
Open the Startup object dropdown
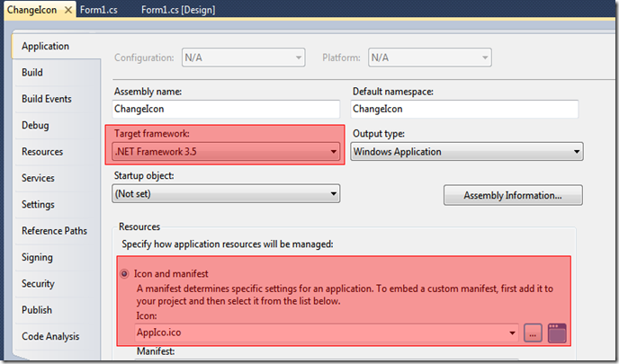click(x=226, y=193)
